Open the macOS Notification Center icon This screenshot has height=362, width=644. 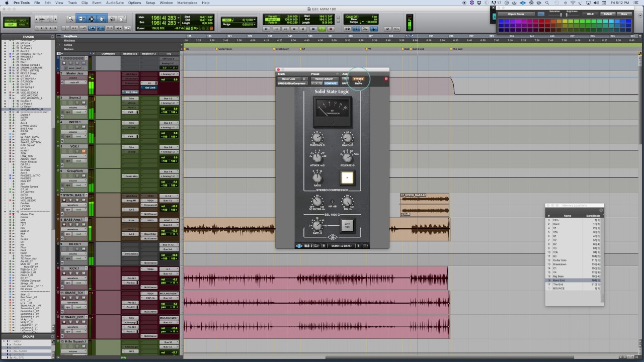pos(635,3)
